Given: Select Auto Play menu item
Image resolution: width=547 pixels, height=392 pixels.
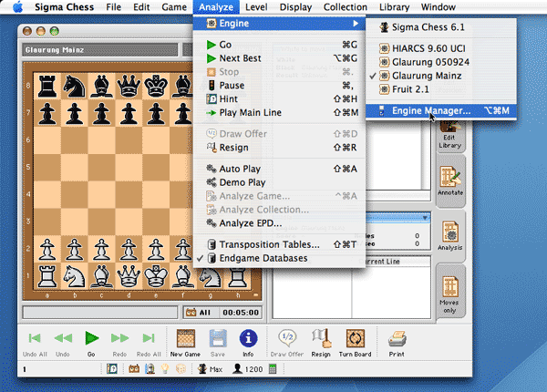Looking at the screenshot, I should [279, 169].
